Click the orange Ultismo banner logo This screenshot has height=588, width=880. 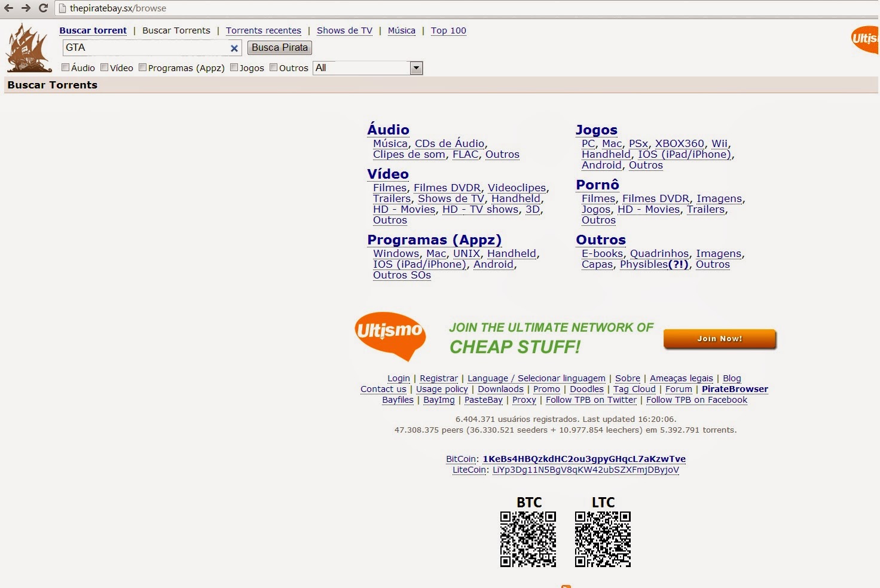tap(390, 336)
